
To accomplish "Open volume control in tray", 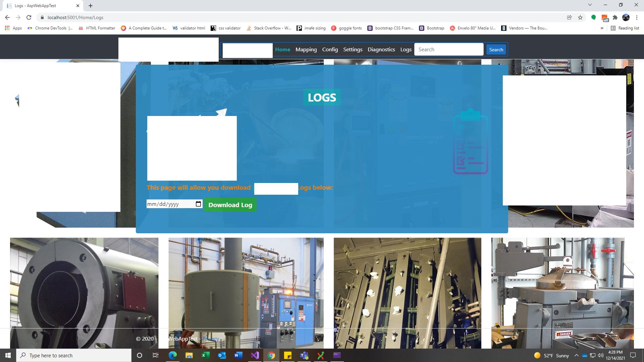I will click(x=600, y=355).
